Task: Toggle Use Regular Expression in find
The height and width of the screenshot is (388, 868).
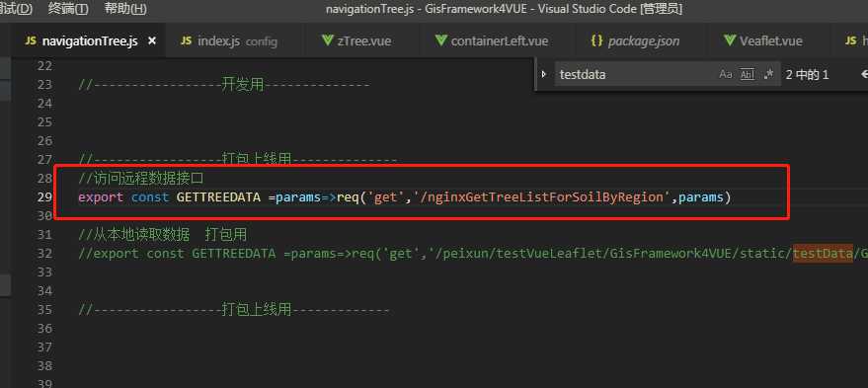Action: tap(768, 75)
